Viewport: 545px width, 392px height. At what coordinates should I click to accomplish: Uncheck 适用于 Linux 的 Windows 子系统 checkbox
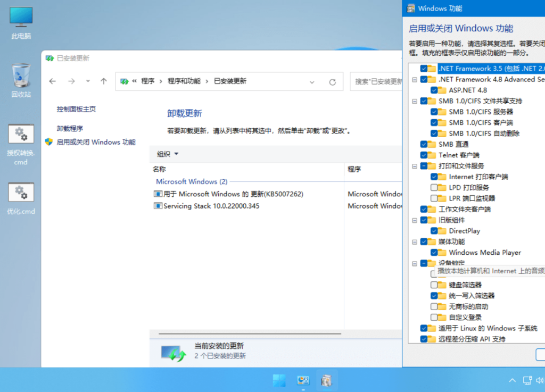424,328
